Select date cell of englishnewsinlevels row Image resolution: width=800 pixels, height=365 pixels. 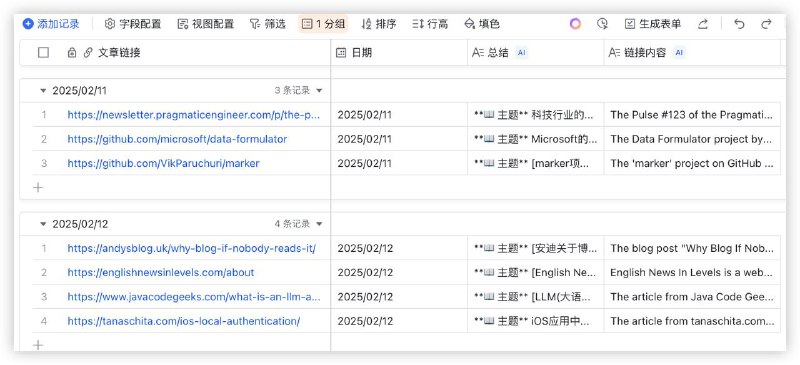click(399, 273)
